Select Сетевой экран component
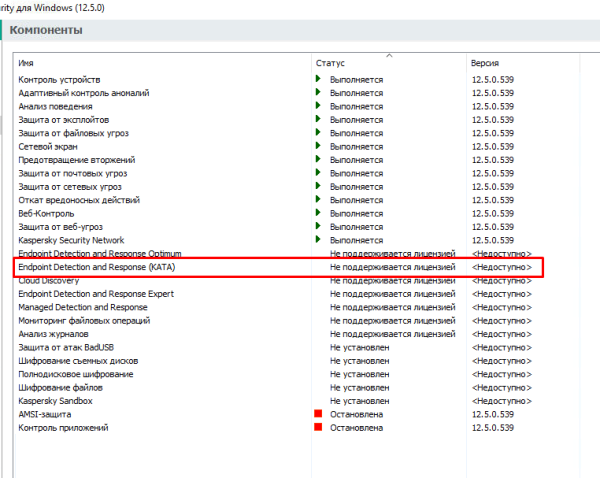This screenshot has width=600, height=478. pos(48,147)
